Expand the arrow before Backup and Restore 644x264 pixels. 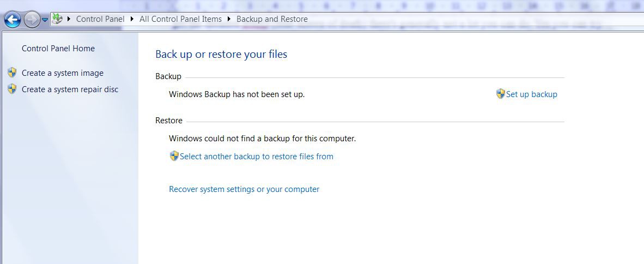[231, 19]
